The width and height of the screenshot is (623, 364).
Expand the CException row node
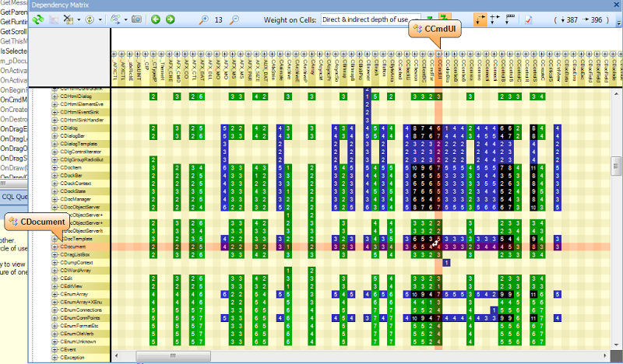click(x=55, y=358)
